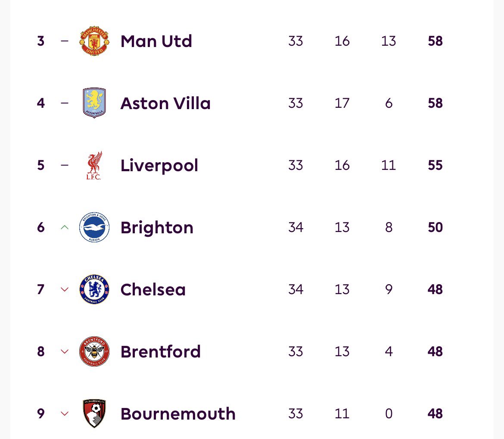Click the Bournemouth club crest
The width and height of the screenshot is (504, 439).
click(x=94, y=414)
